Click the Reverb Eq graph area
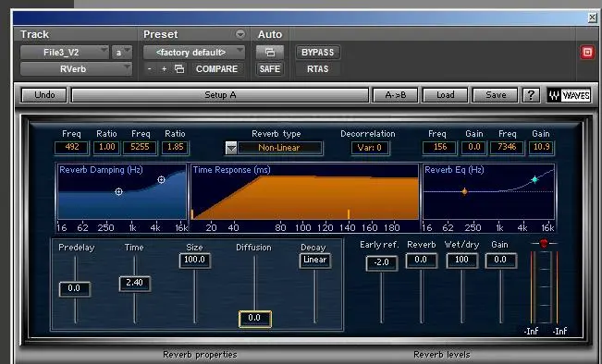 [489, 192]
